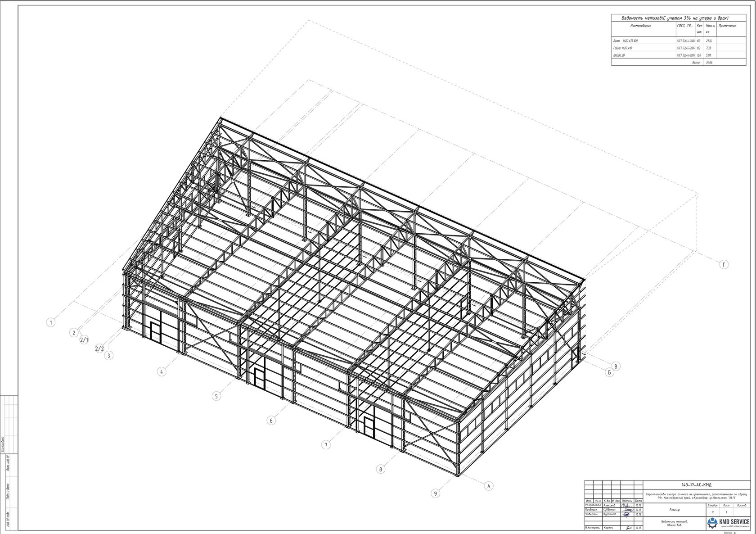This screenshot has height=534, width=756.
Task: Click the project address description text
Action: click(x=697, y=496)
